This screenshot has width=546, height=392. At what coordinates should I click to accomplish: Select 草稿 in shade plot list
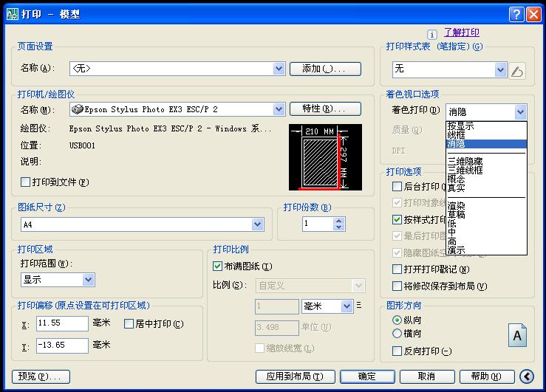tap(486, 215)
